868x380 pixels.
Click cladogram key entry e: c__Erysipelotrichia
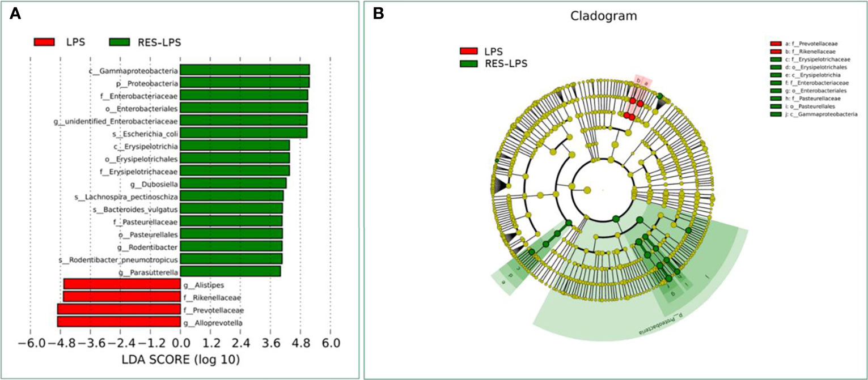tap(805, 75)
